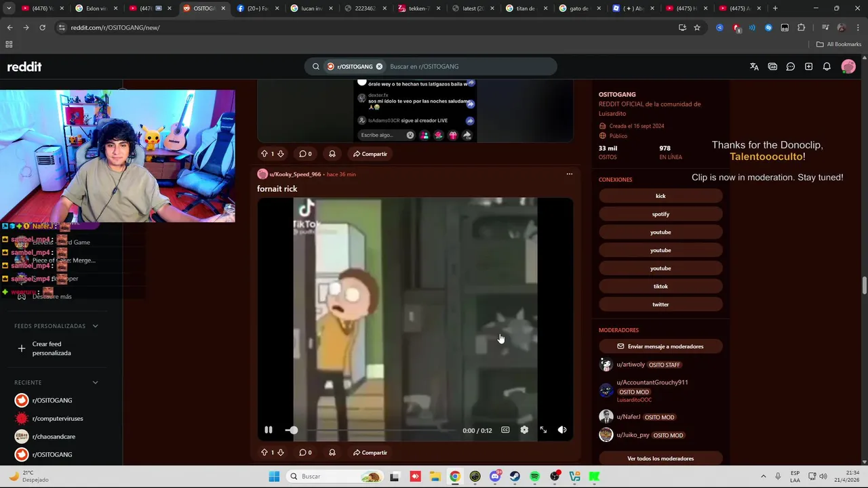The width and height of the screenshot is (868, 488).
Task: Open the new tab plus button
Action: (775, 8)
